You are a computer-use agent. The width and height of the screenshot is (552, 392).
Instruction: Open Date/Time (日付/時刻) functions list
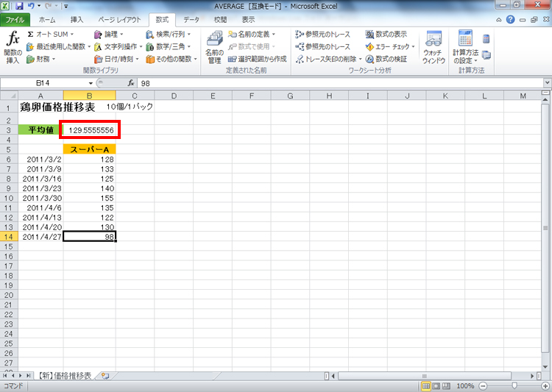pyautogui.click(x=116, y=59)
